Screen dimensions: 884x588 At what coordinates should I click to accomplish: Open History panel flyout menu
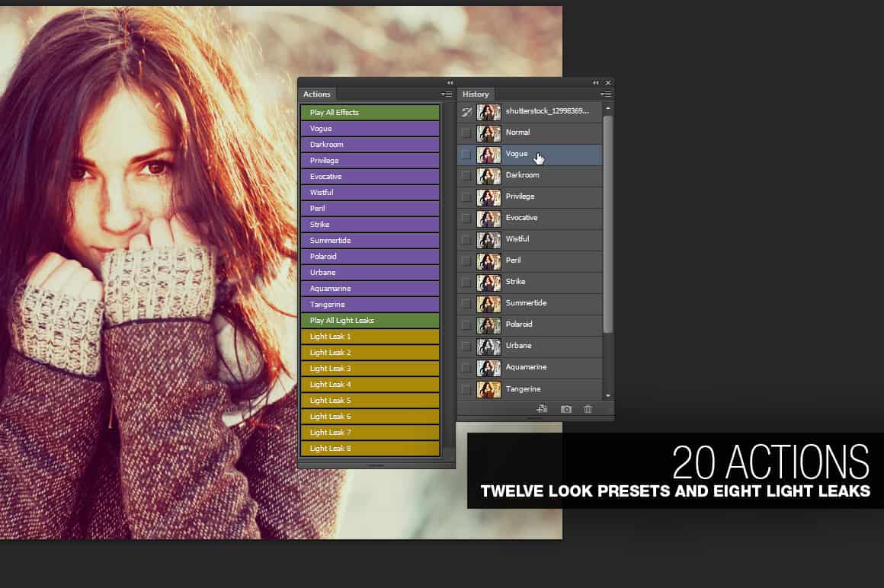pyautogui.click(x=606, y=94)
